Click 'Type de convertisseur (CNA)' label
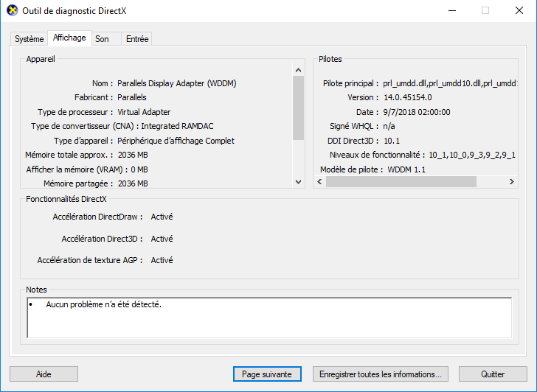Viewport: 537px width, 392px height. [85, 126]
